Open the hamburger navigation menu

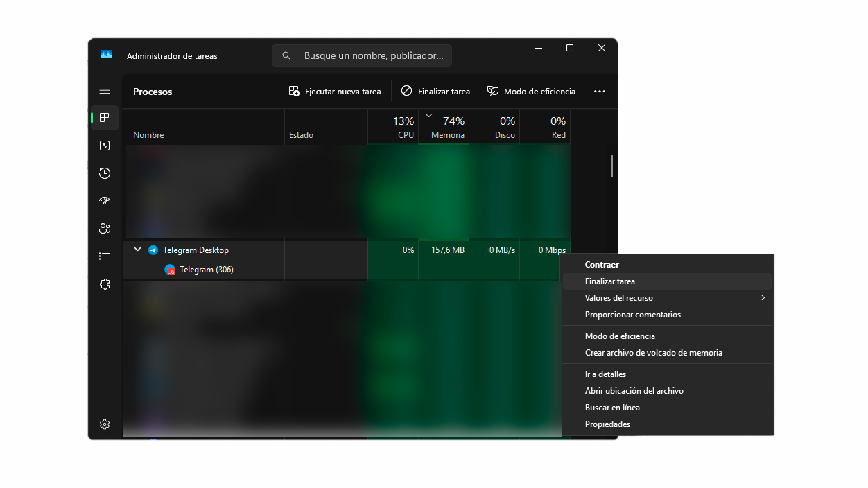(105, 90)
